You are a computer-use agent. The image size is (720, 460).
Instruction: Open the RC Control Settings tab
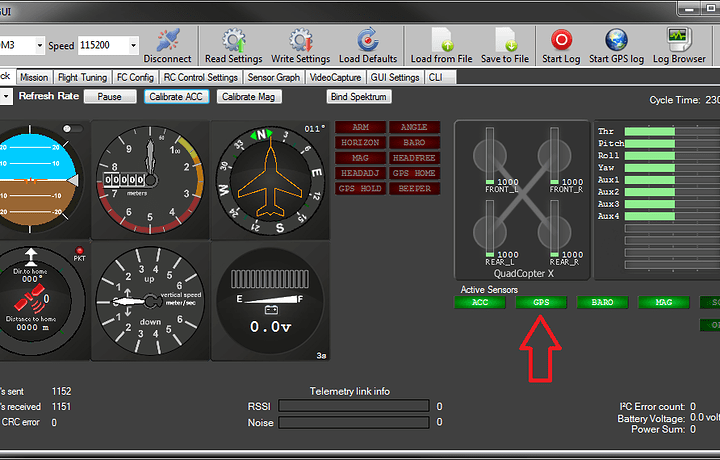(x=201, y=78)
